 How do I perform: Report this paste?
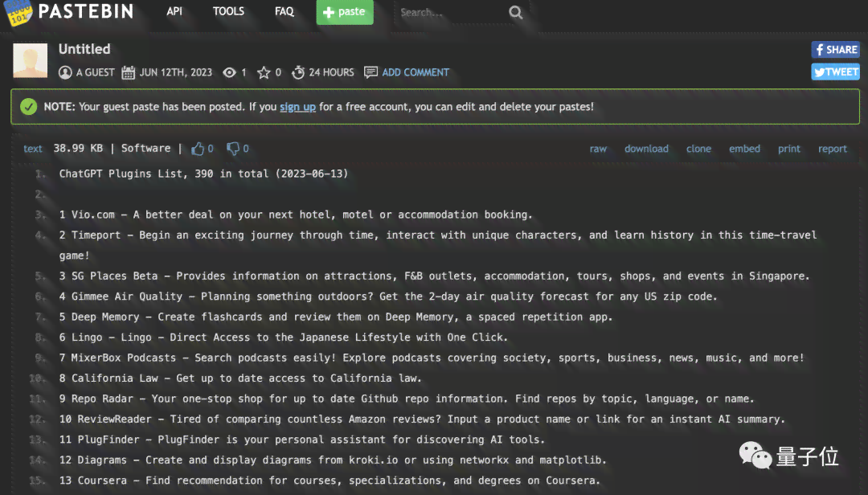[833, 149]
